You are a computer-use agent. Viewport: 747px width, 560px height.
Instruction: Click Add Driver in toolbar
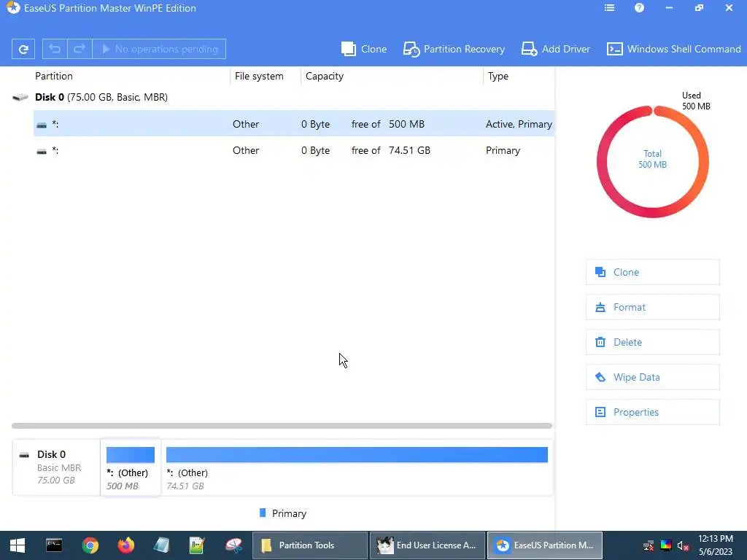(555, 49)
